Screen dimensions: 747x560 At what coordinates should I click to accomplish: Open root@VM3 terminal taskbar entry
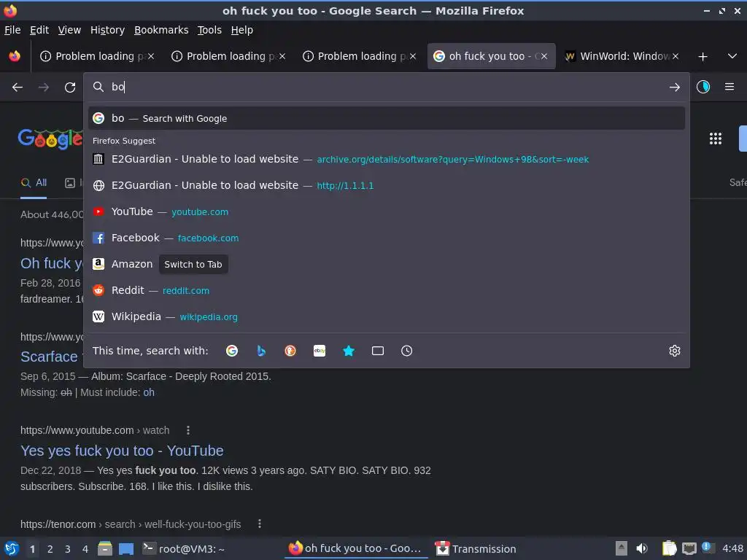184,548
